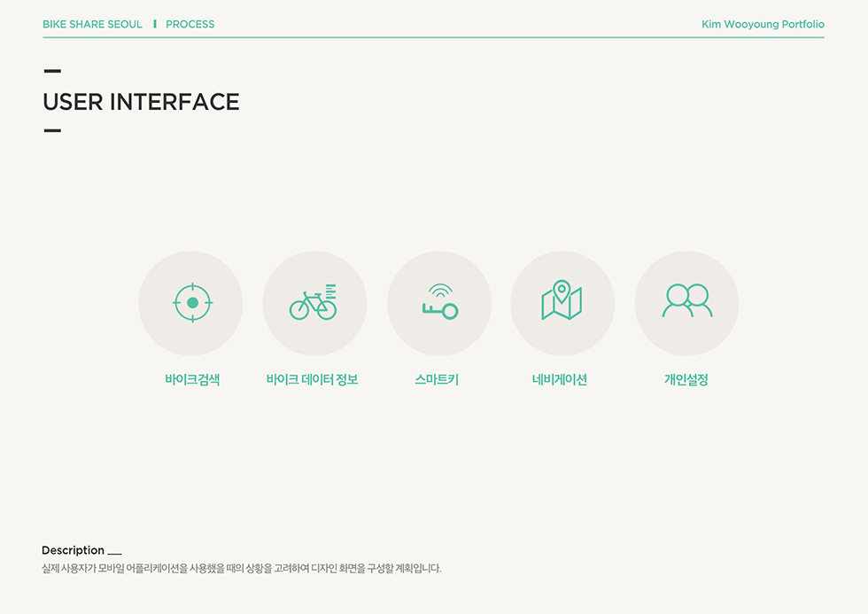Click the 바이크검색 label
868x614 pixels.
[191, 380]
